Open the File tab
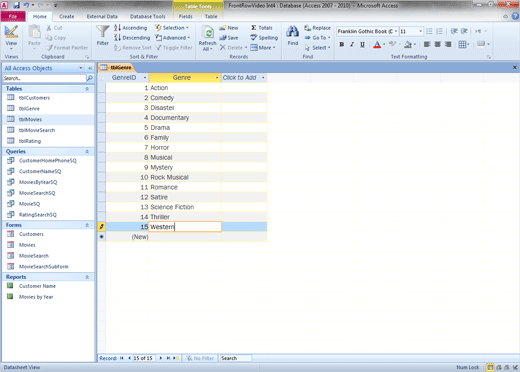 [x=13, y=16]
